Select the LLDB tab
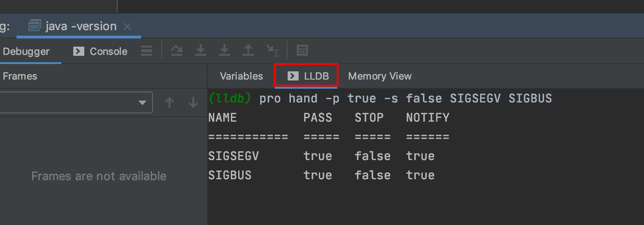This screenshot has height=225, width=644. (x=308, y=76)
